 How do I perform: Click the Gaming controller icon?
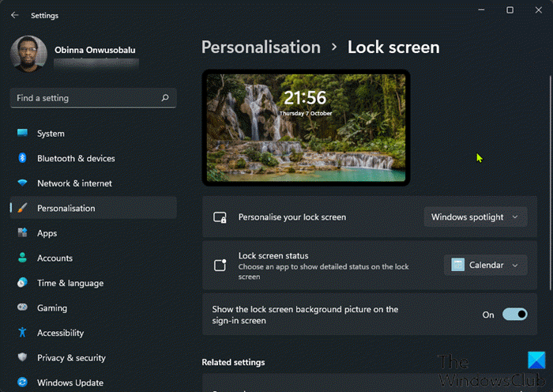coord(23,307)
